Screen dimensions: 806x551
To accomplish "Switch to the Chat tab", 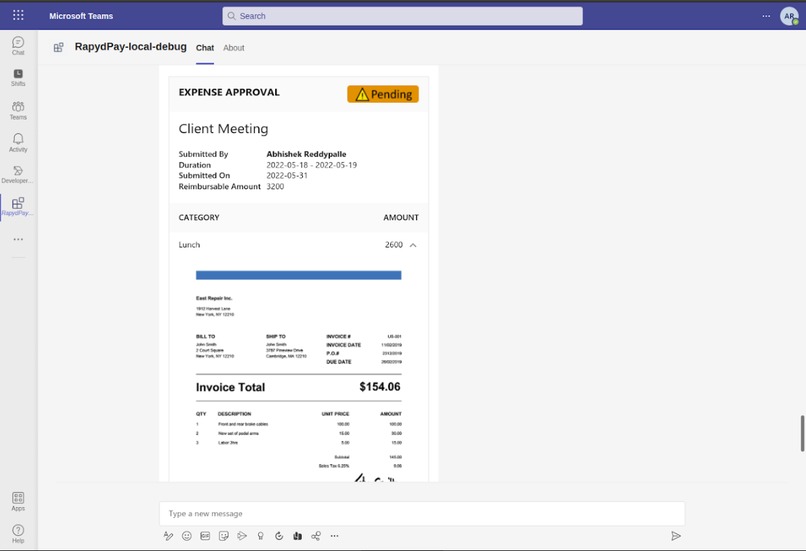I will point(205,48).
